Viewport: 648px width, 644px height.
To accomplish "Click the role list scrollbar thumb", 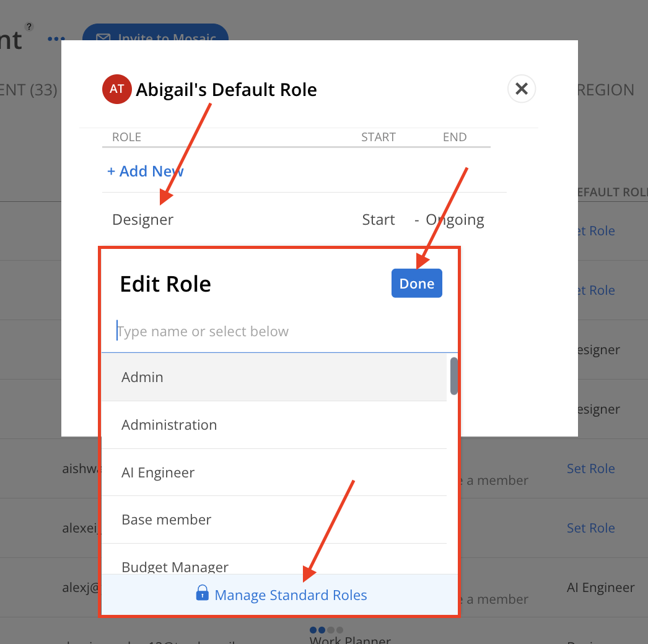I will click(453, 376).
